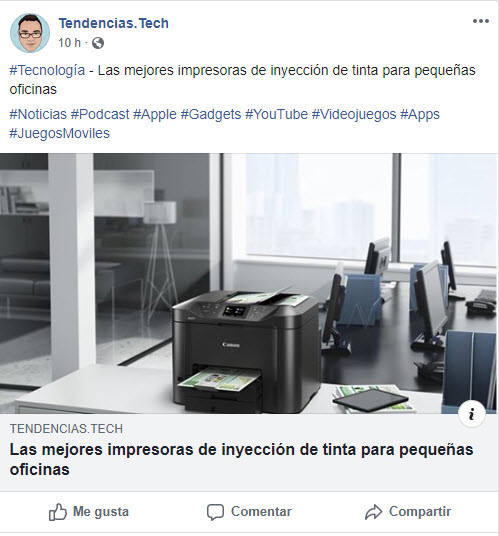Image resolution: width=499 pixels, height=536 pixels.
Task: Open the Tendencias.Tech page name link
Action: (114, 23)
